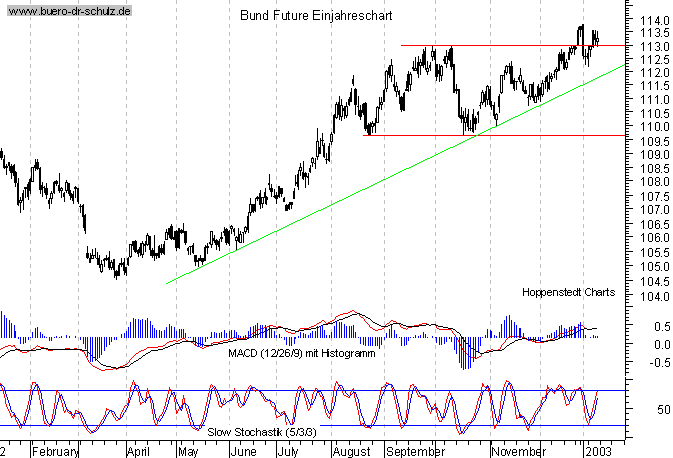
Task: Click the 114.0 price axis value
Action: coord(655,21)
